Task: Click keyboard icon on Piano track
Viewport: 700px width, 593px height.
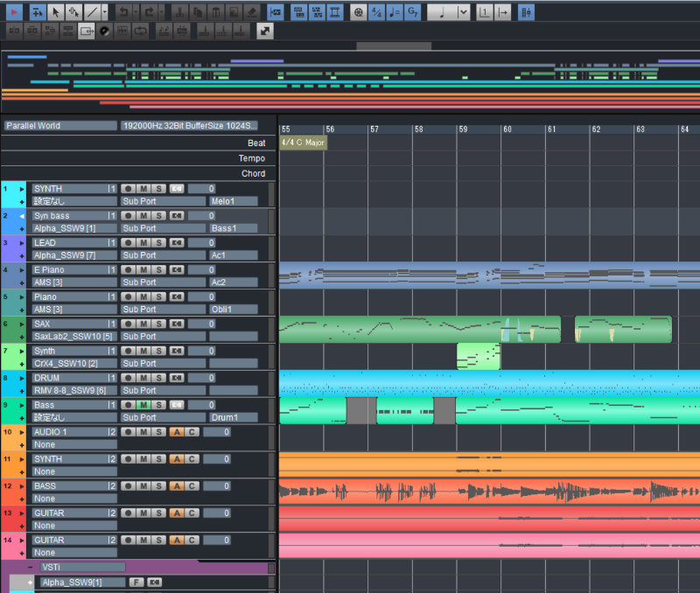Action: (177, 296)
